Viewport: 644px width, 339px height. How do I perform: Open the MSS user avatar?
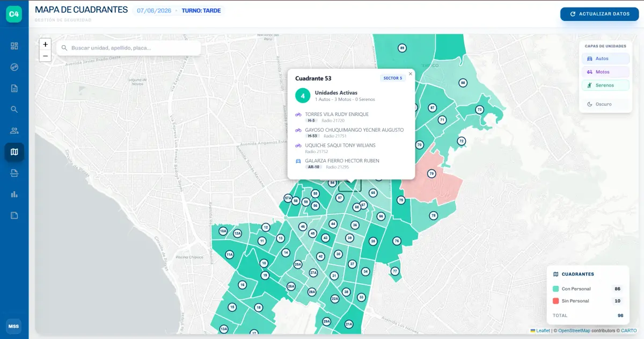(14, 326)
